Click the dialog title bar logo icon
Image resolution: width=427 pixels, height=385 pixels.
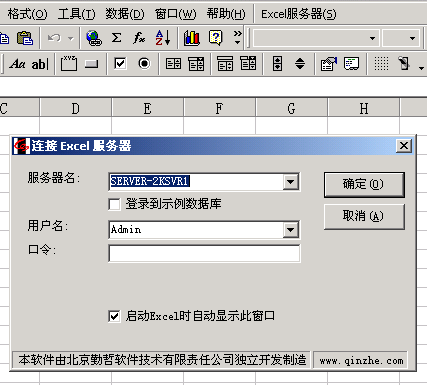(x=21, y=146)
